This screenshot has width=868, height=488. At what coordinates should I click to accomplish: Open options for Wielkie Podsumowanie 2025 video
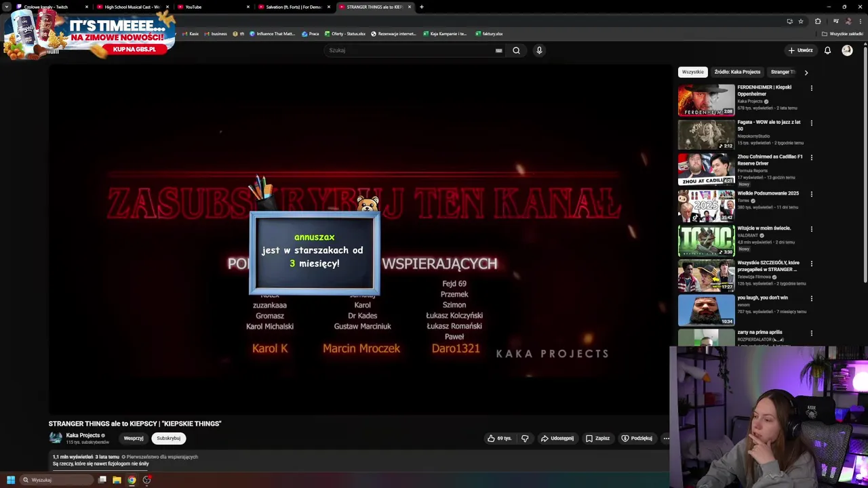pyautogui.click(x=811, y=194)
